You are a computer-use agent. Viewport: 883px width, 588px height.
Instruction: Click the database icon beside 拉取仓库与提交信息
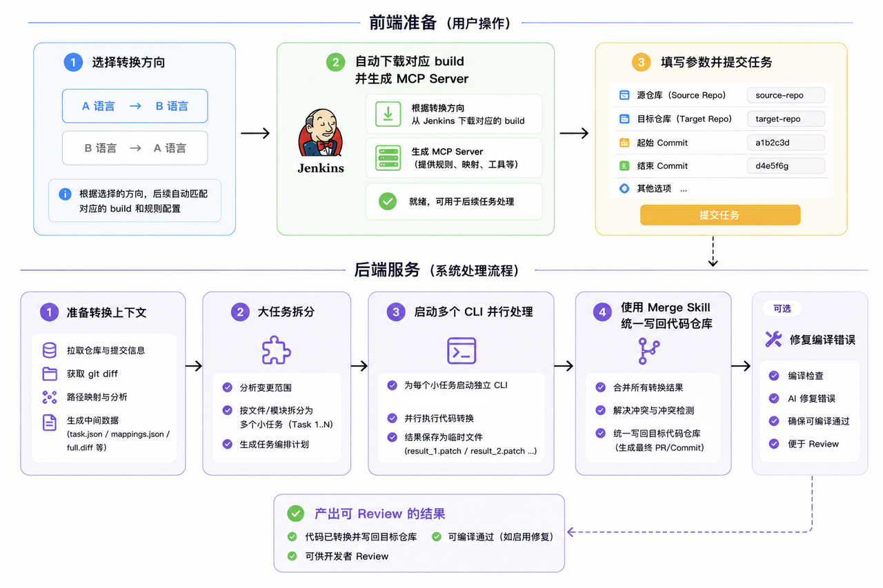coord(49,350)
